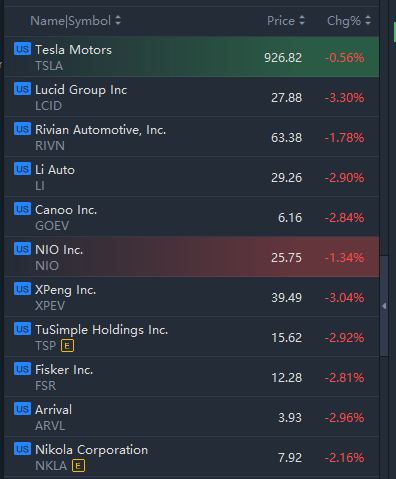This screenshot has height=479, width=396.
Task: Click the watchlist vertical scrollbar thumb
Action: 384,306
